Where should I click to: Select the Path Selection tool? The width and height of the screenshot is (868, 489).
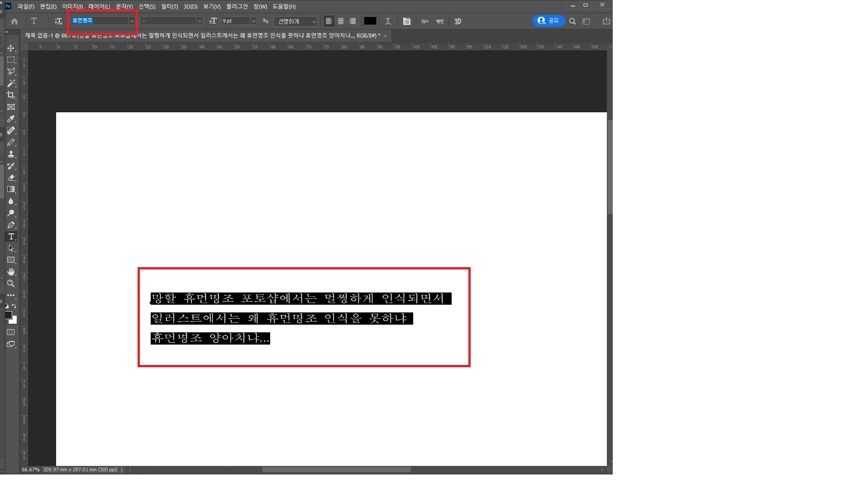(x=11, y=248)
